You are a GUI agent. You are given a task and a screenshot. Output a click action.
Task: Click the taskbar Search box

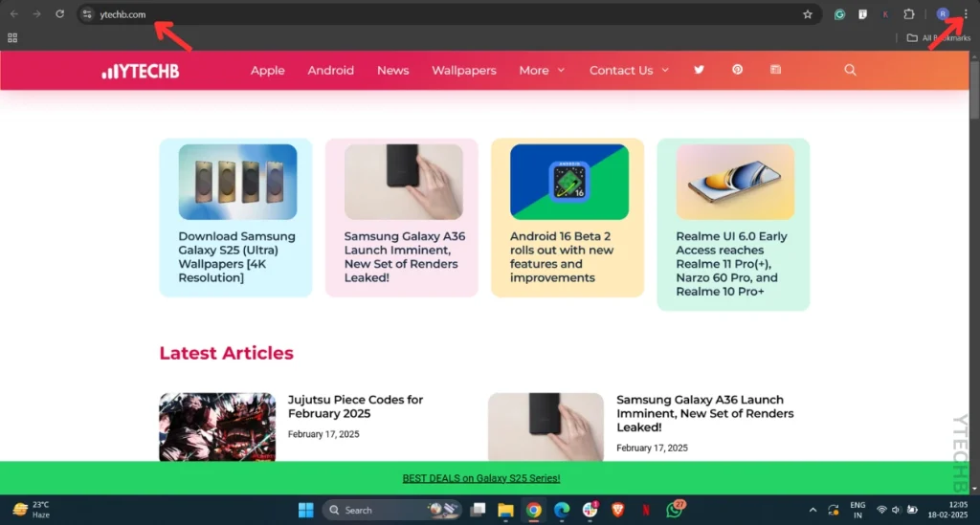pyautogui.click(x=391, y=510)
